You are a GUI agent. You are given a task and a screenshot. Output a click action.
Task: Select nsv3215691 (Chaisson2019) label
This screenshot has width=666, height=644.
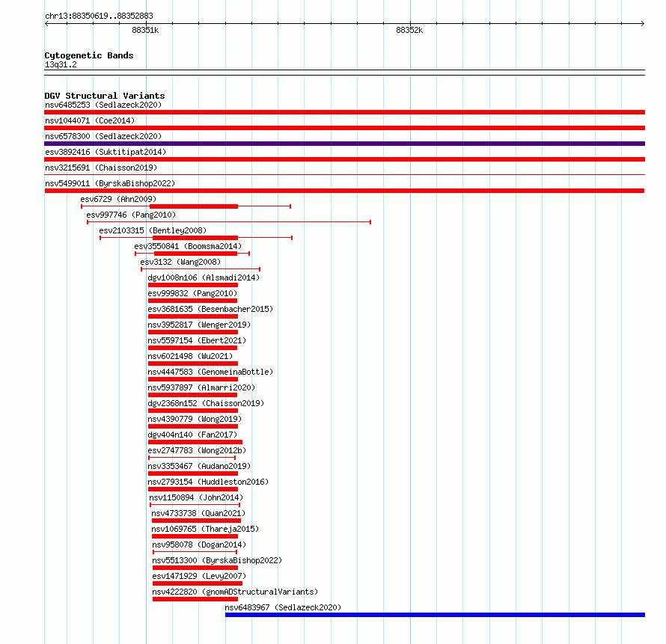(101, 168)
